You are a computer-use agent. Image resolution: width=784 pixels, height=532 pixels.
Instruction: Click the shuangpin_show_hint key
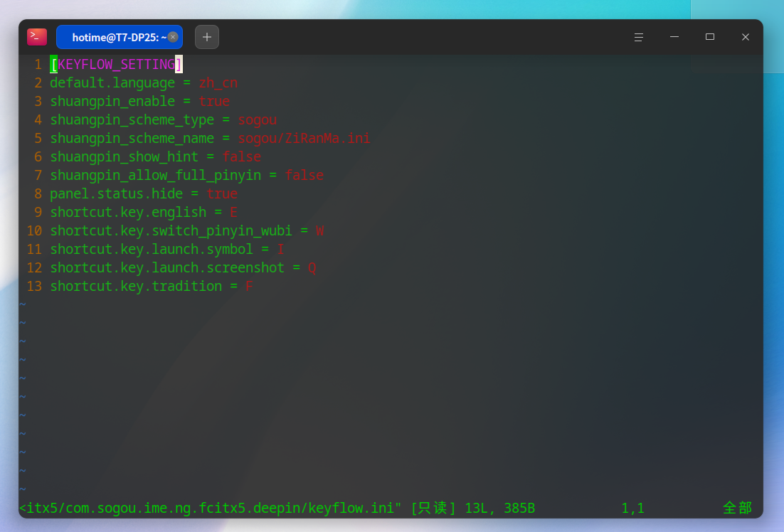point(124,157)
